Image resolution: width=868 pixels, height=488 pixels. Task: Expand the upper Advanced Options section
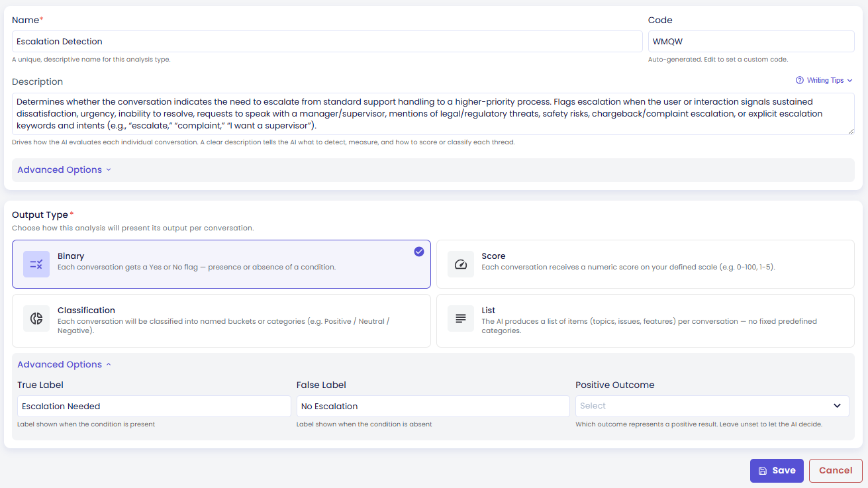(64, 170)
